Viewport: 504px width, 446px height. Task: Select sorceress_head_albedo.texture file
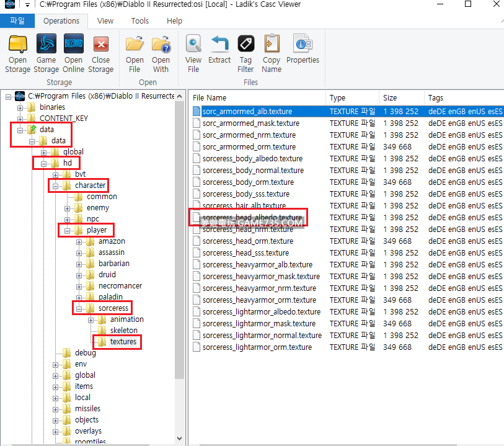click(x=252, y=218)
